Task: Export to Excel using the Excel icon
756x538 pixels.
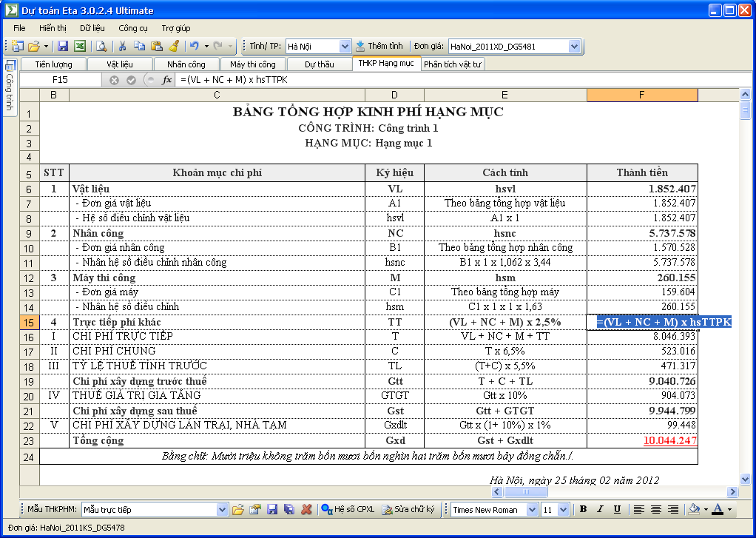Action: coord(79,46)
